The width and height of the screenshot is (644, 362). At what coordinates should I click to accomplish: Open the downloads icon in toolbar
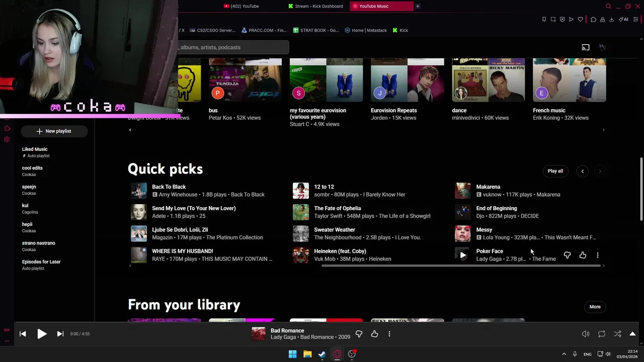(x=611, y=20)
